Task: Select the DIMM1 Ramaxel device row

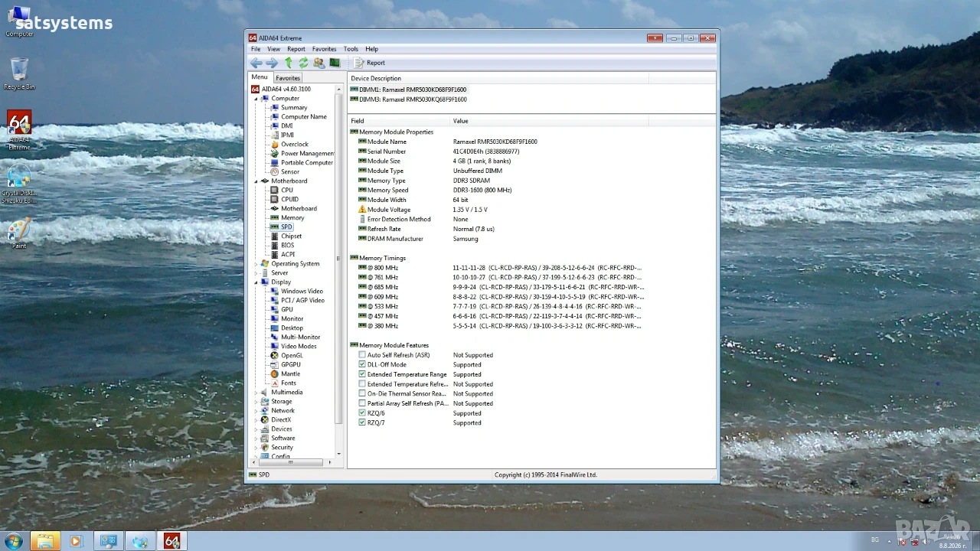Action: [x=408, y=90]
